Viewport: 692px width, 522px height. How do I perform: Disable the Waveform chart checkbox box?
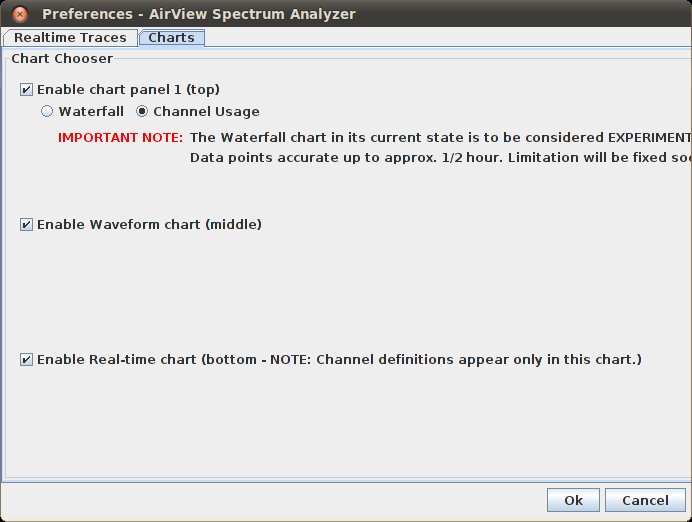[x=26, y=225]
